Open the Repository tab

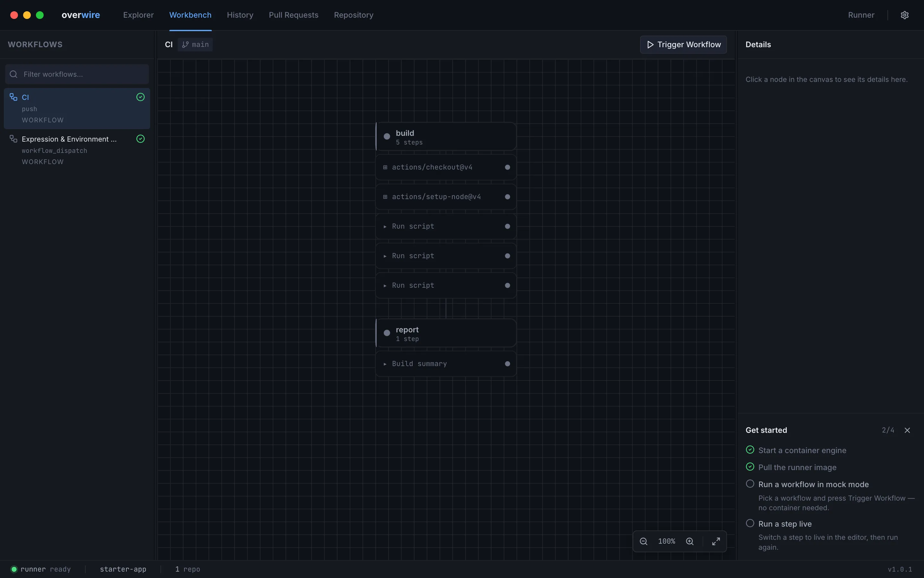pos(354,15)
